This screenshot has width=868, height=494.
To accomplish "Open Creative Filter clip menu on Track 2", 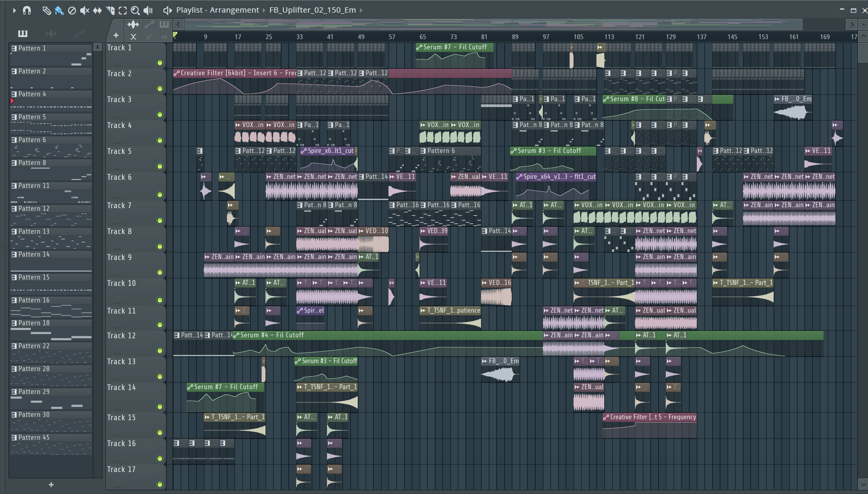I will coord(177,73).
